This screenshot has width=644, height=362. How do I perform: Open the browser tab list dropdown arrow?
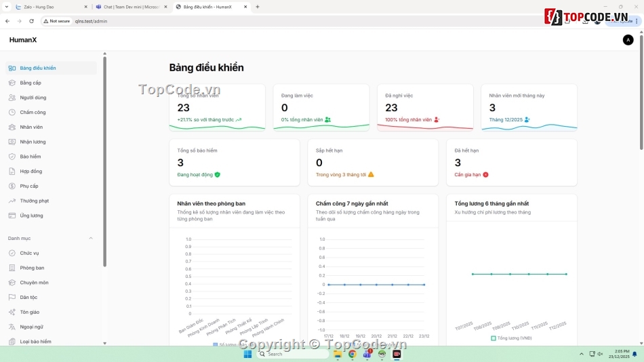tap(7, 7)
